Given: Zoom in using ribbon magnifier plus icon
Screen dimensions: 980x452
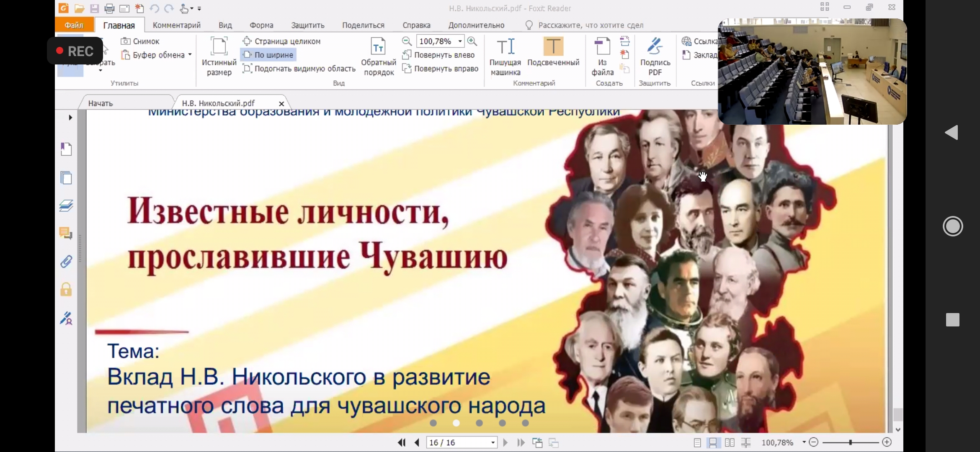Looking at the screenshot, I should point(472,41).
